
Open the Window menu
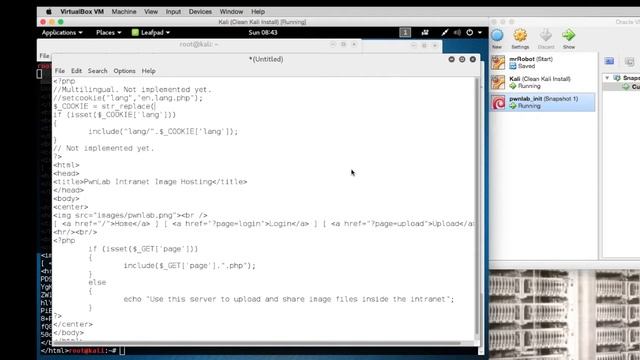231,12
